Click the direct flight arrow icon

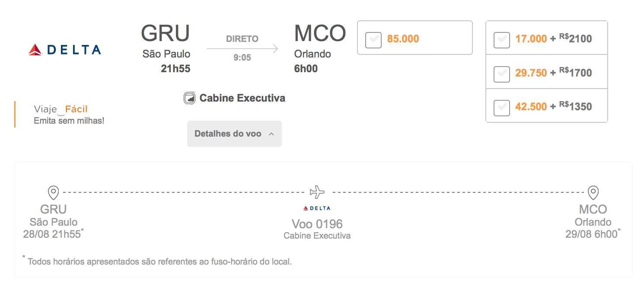pyautogui.click(x=242, y=48)
